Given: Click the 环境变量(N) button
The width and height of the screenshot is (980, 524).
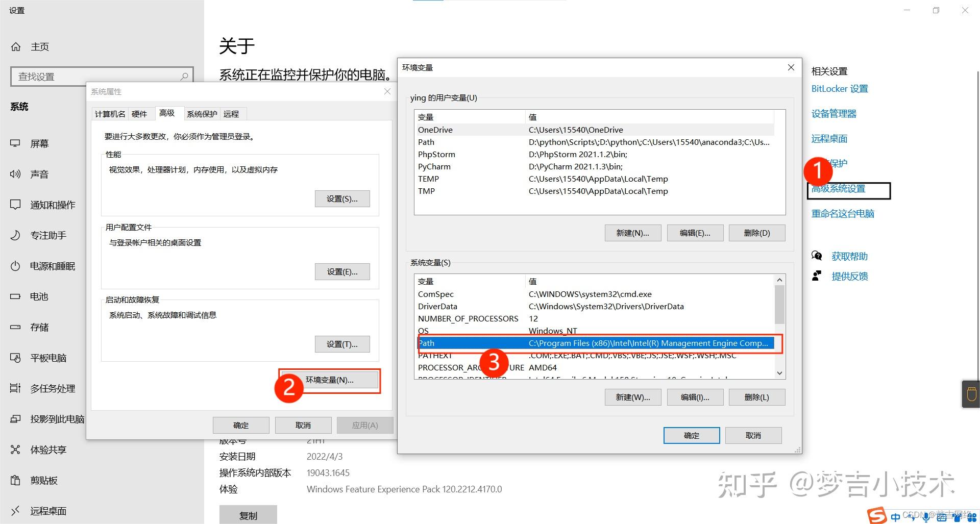Looking at the screenshot, I should point(329,380).
